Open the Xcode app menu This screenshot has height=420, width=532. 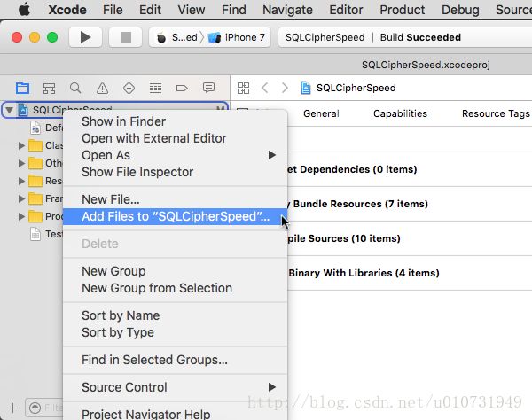click(x=67, y=10)
